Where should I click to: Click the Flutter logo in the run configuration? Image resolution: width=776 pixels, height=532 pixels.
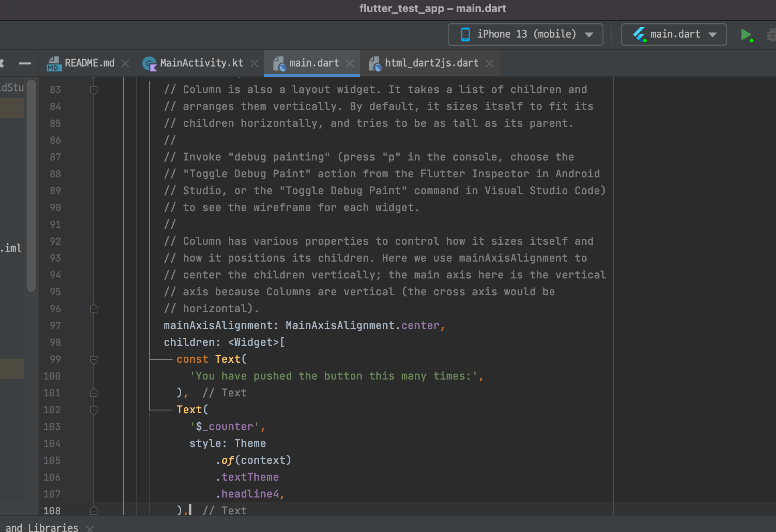coord(639,35)
